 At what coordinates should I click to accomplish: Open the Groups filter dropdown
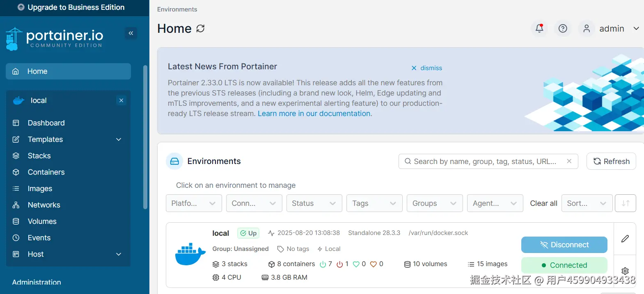434,203
